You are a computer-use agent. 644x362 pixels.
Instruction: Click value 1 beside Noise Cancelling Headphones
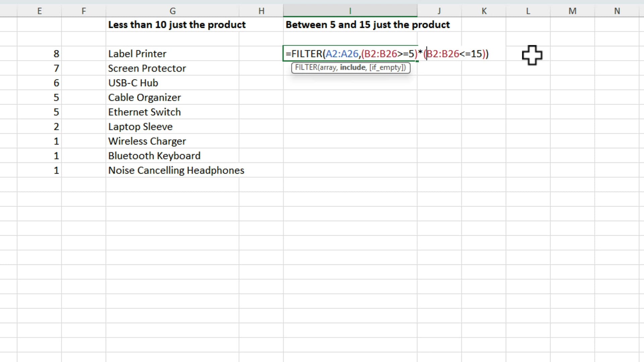[x=39, y=170]
